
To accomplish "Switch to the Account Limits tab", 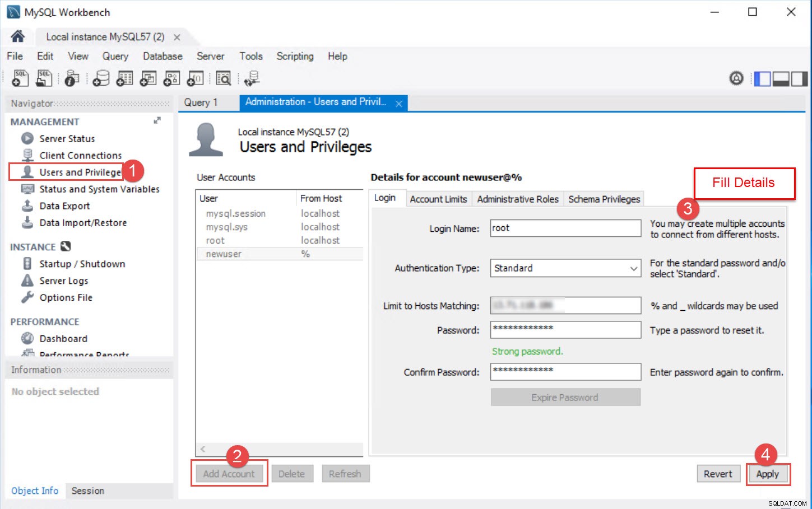I will point(438,199).
